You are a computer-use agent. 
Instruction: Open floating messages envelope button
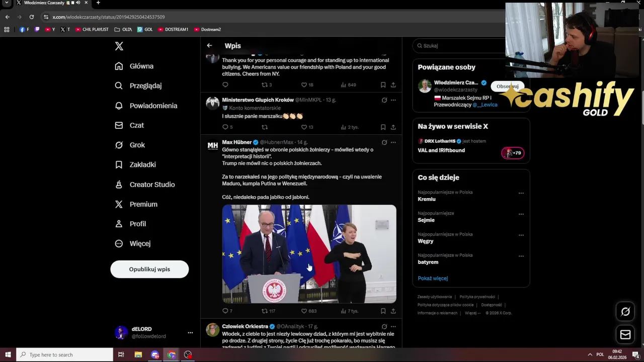[625, 334]
